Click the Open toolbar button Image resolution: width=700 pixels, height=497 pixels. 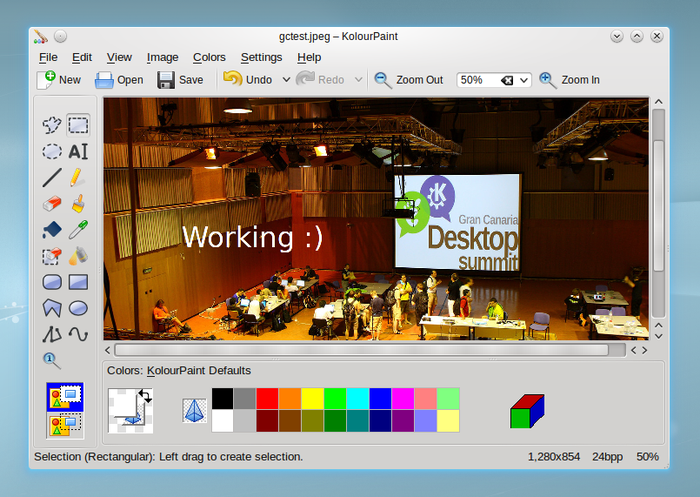119,80
